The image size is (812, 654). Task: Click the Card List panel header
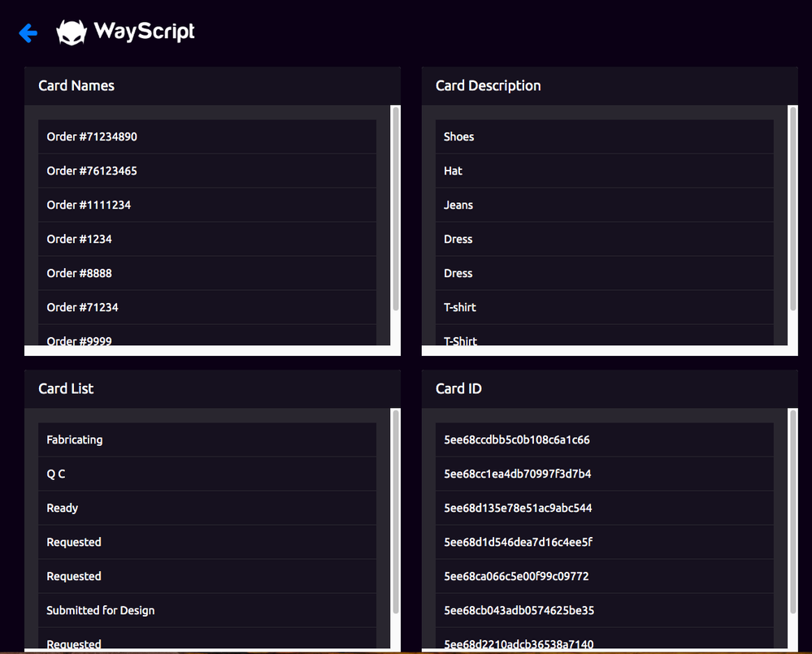pyautogui.click(x=66, y=388)
